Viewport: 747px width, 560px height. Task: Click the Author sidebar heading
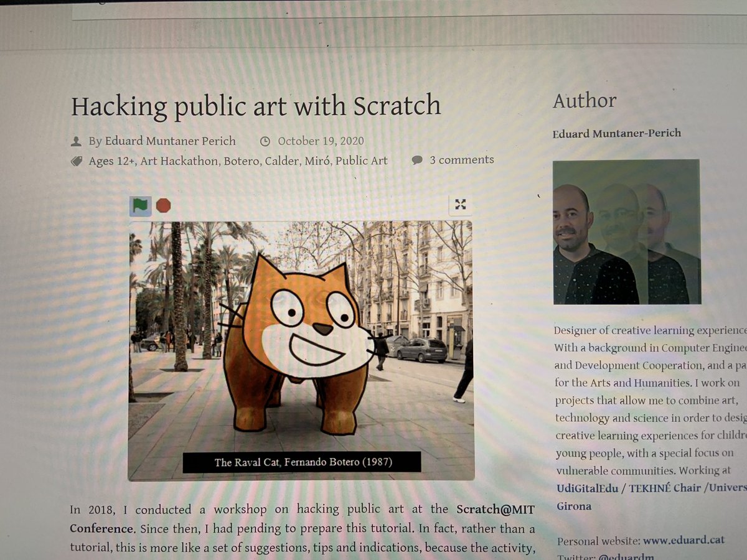point(585,101)
